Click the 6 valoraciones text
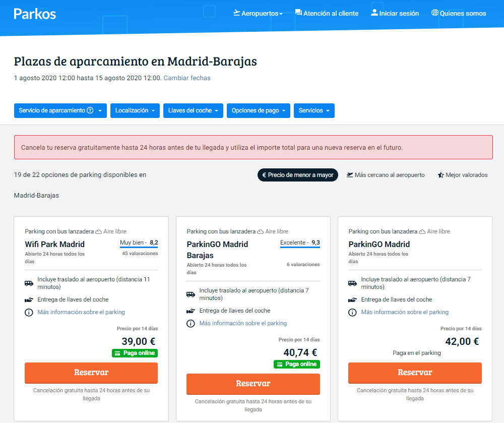This screenshot has height=423, width=504. click(303, 265)
